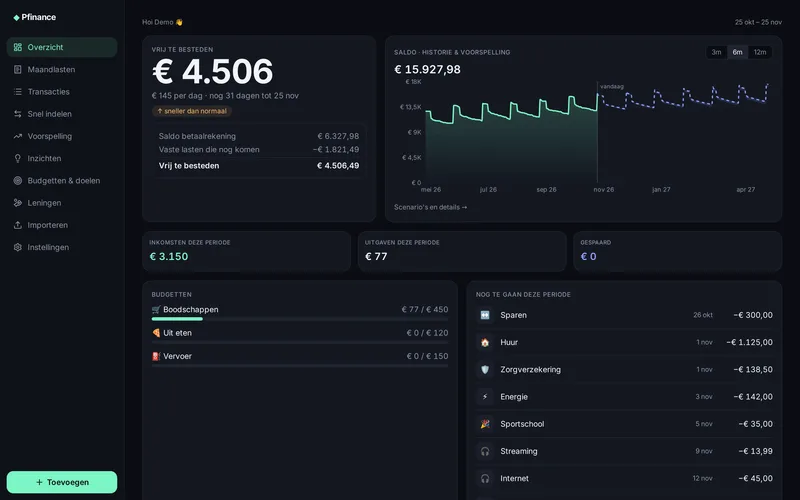Click the sneller dan normaal badge

coord(192,111)
